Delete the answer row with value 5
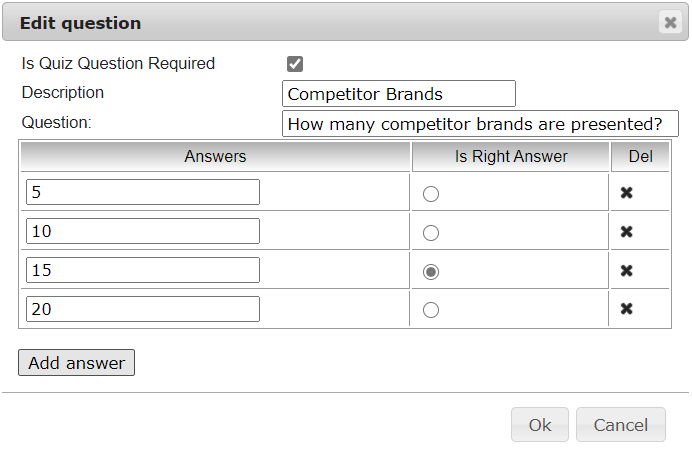This screenshot has width=692, height=458. pyautogui.click(x=627, y=193)
